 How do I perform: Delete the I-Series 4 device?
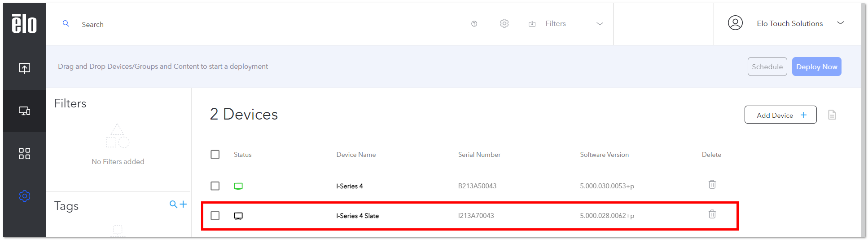tap(712, 184)
